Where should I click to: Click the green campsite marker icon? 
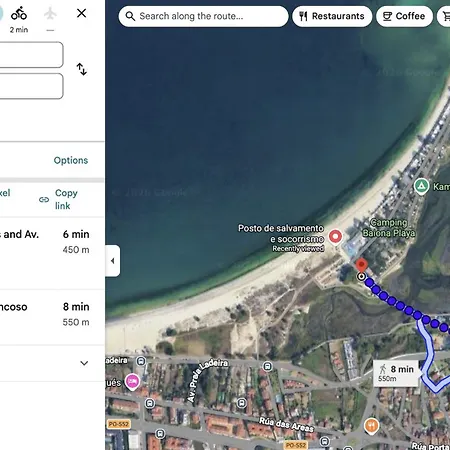pyautogui.click(x=421, y=186)
